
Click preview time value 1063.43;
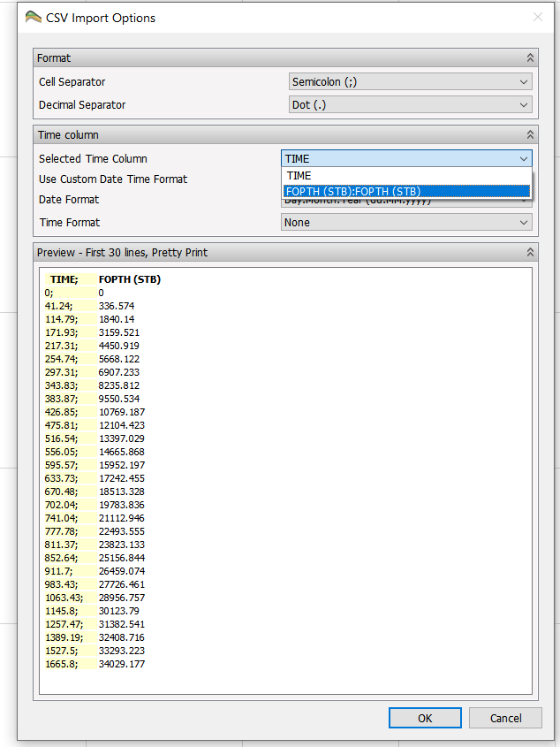tap(64, 598)
